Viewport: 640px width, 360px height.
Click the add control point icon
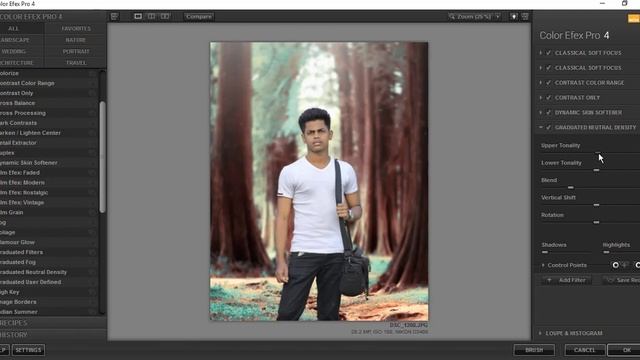(x=616, y=265)
